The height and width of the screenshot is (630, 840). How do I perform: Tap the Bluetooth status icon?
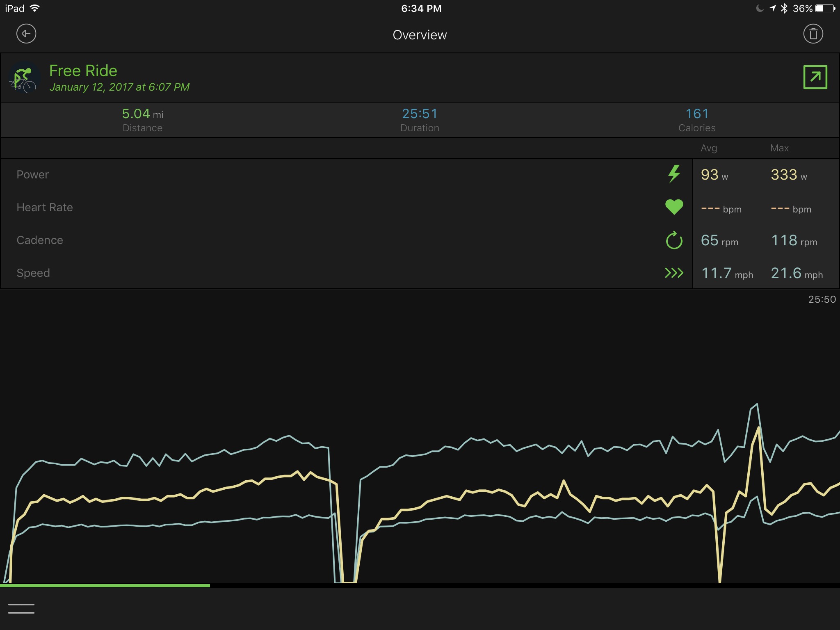pyautogui.click(x=784, y=8)
